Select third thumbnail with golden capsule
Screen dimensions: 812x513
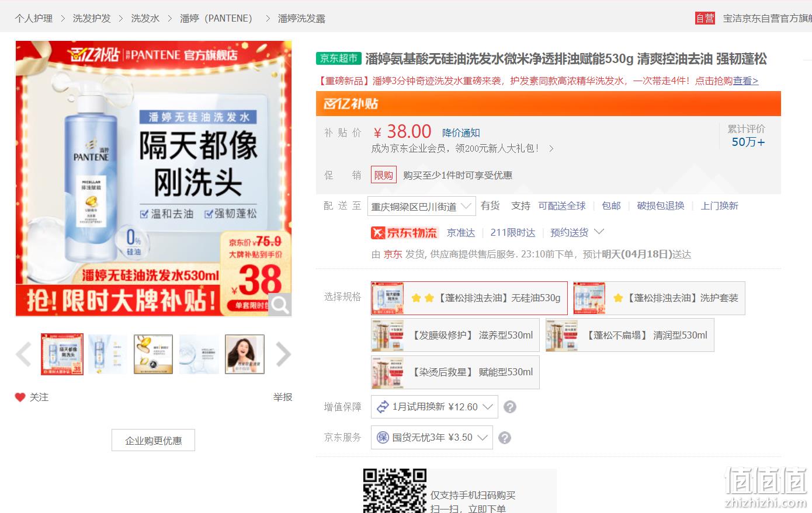coord(153,354)
